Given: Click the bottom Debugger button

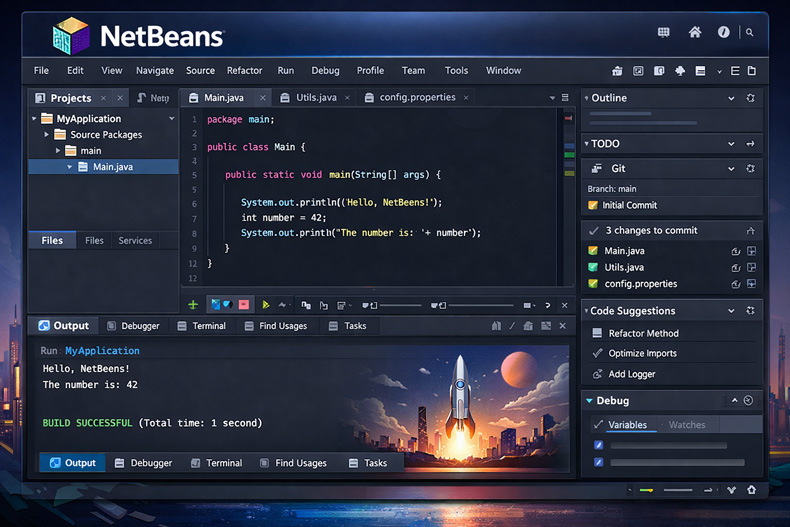Looking at the screenshot, I should pos(144,463).
